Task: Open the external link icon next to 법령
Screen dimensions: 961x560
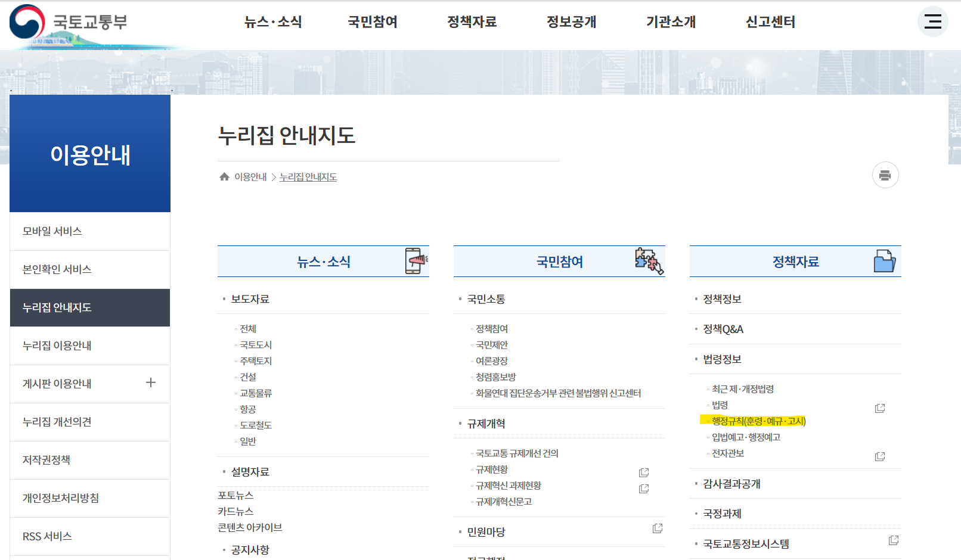Action: point(881,407)
